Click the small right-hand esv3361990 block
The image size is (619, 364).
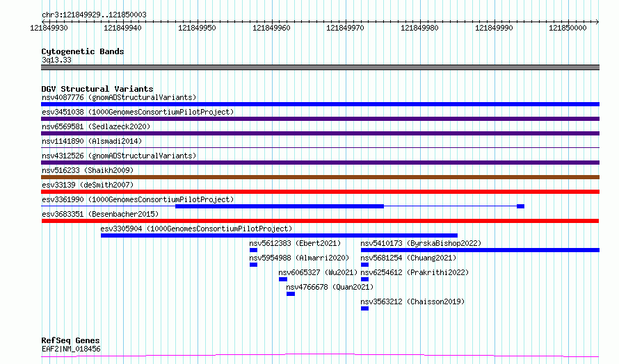pyautogui.click(x=521, y=206)
